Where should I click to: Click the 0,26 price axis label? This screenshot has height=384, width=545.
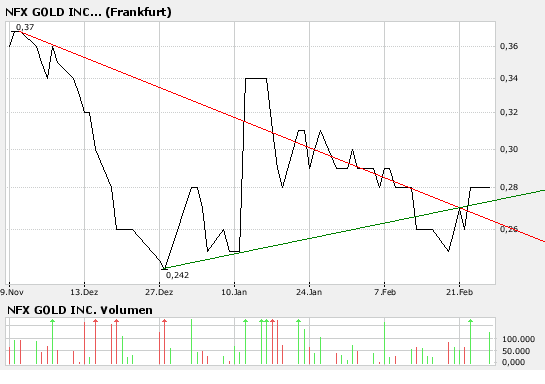(x=509, y=229)
